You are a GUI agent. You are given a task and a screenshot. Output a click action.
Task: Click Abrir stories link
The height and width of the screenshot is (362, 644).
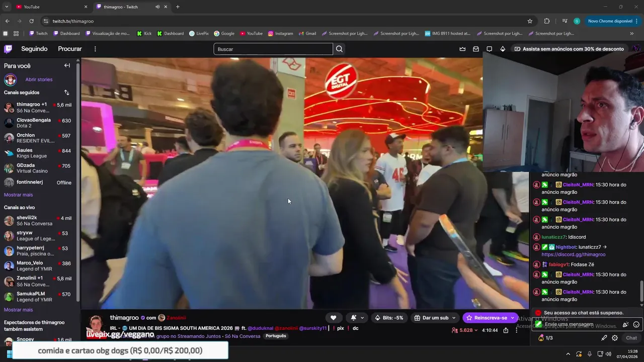39,79
